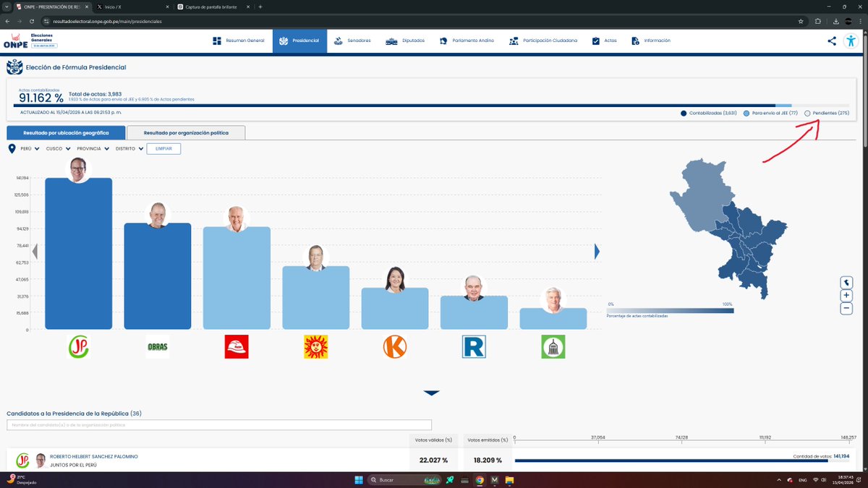
Task: Click the left chart carousel arrow
Action: (34, 251)
